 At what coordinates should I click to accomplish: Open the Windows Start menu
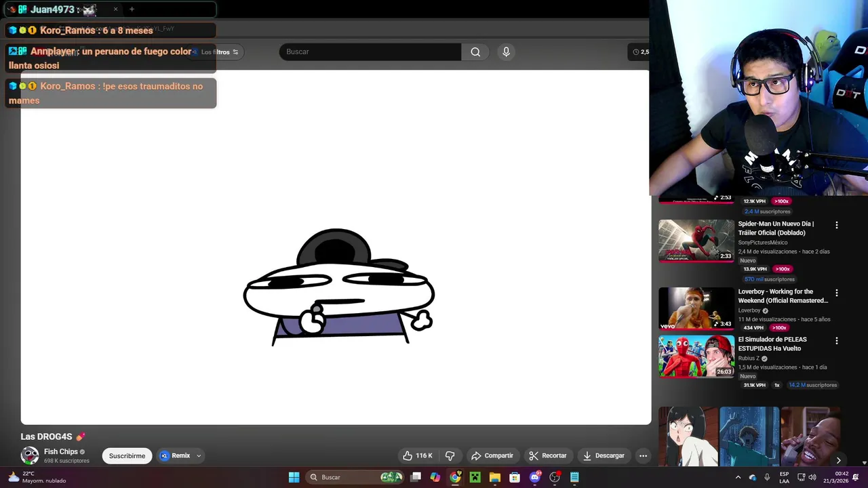[x=294, y=477]
